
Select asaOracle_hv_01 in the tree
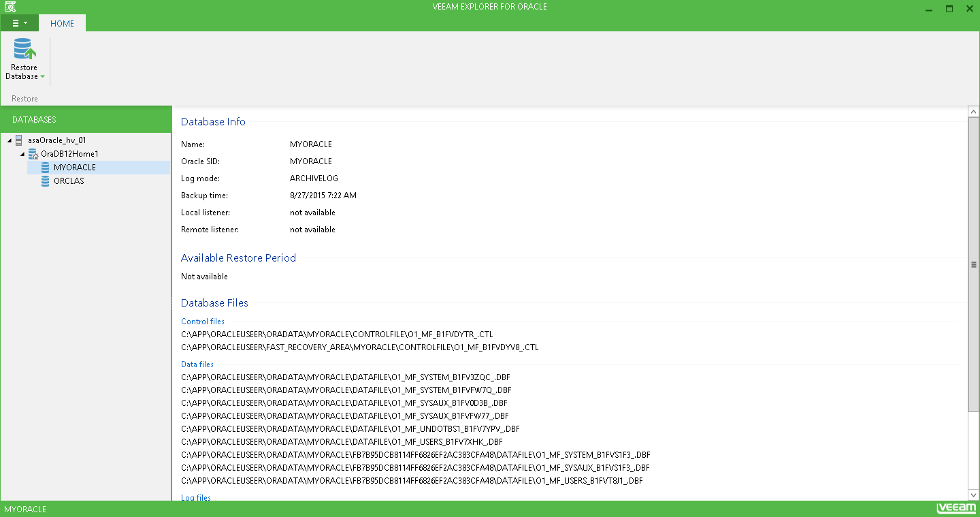(x=57, y=140)
